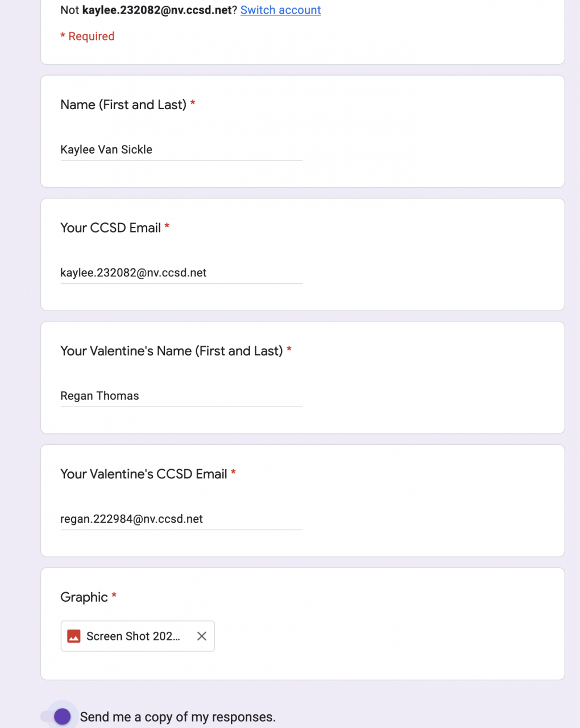The height and width of the screenshot is (728, 580).
Task: Click the red asterisk beside Your CCSD Email
Action: [167, 227]
